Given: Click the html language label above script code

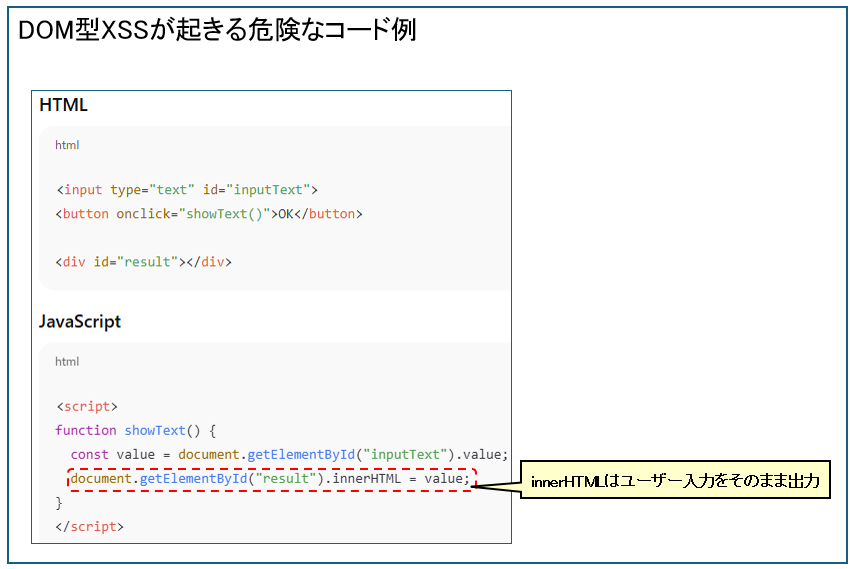Looking at the screenshot, I should pos(67,362).
